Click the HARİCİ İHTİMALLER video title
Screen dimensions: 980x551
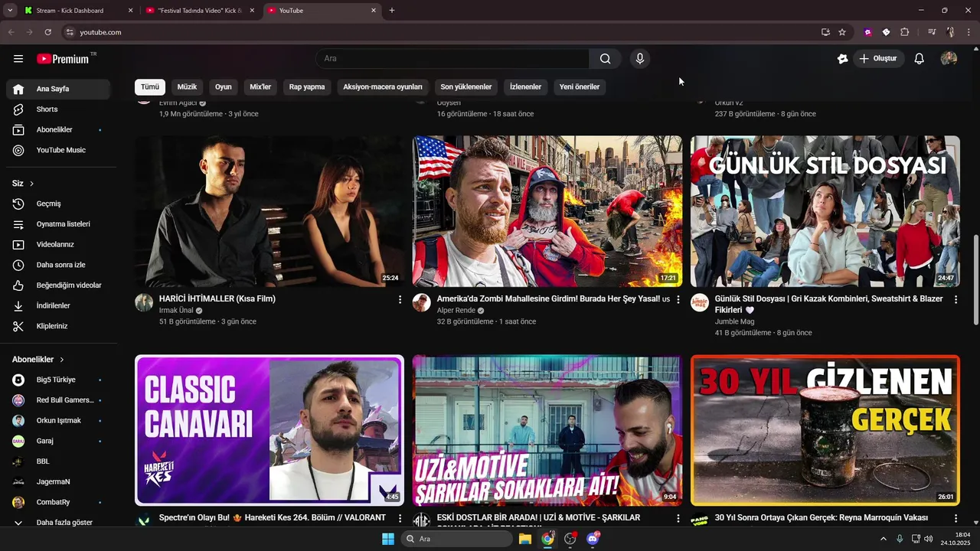pyautogui.click(x=217, y=299)
